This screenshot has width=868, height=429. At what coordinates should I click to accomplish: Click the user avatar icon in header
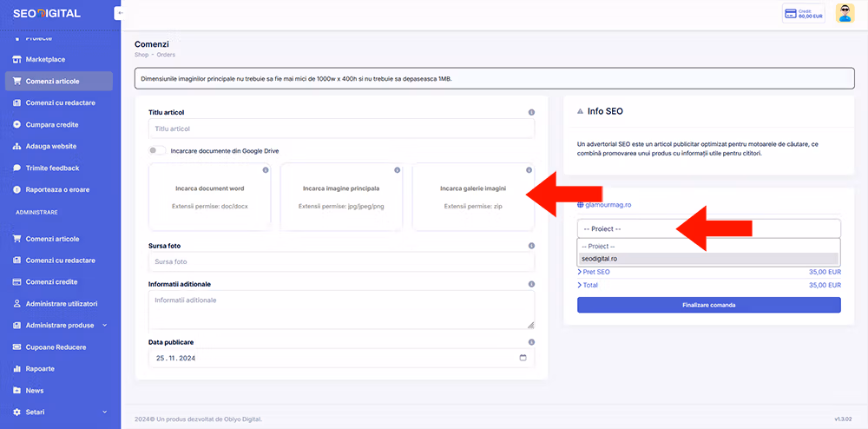pos(845,13)
